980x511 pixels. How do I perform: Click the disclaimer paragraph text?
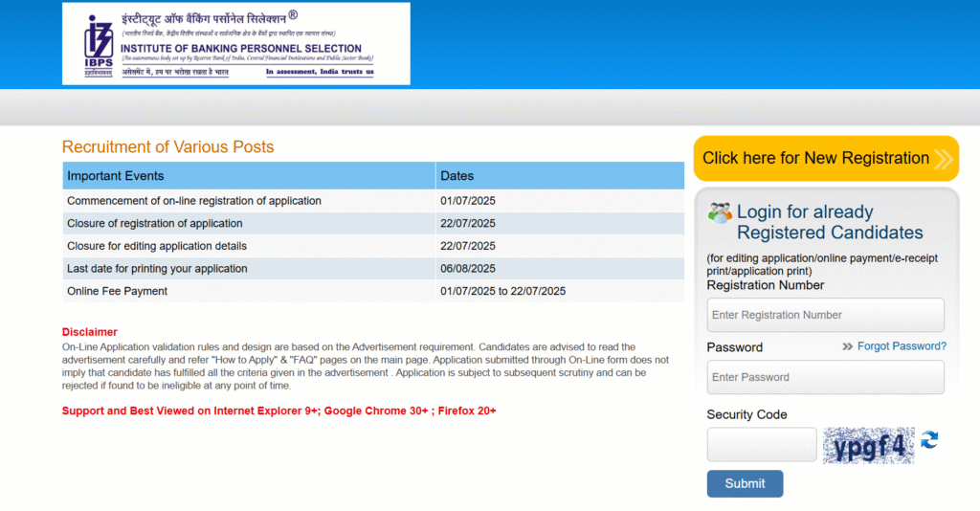[x=365, y=367]
